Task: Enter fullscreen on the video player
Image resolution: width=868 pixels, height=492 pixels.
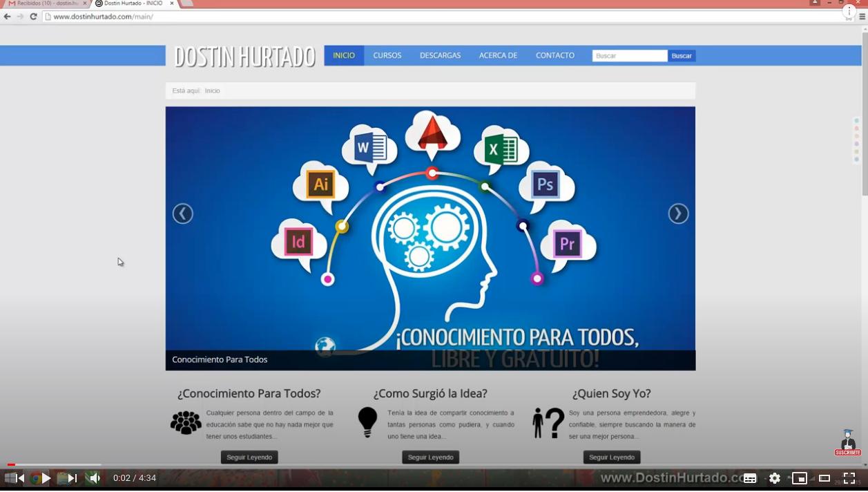Action: 849,478
